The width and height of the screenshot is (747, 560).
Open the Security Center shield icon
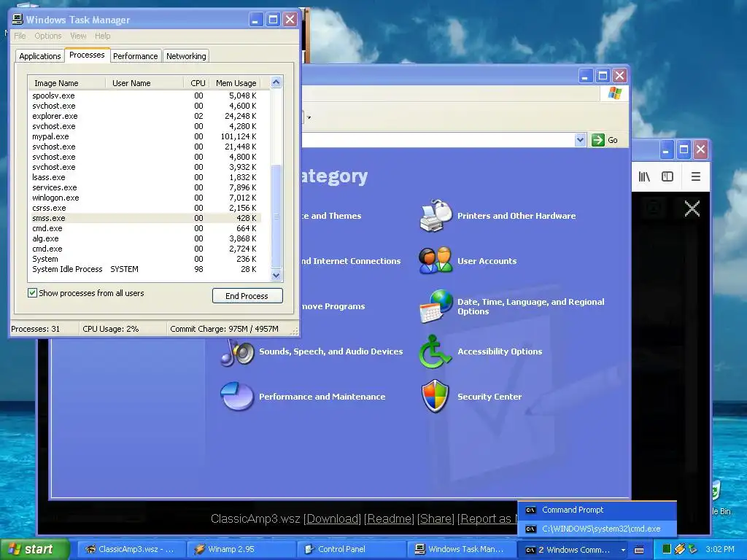tap(435, 396)
